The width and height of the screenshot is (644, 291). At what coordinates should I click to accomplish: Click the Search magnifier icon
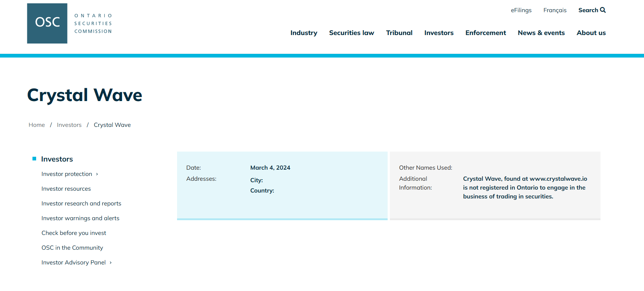[x=603, y=10]
